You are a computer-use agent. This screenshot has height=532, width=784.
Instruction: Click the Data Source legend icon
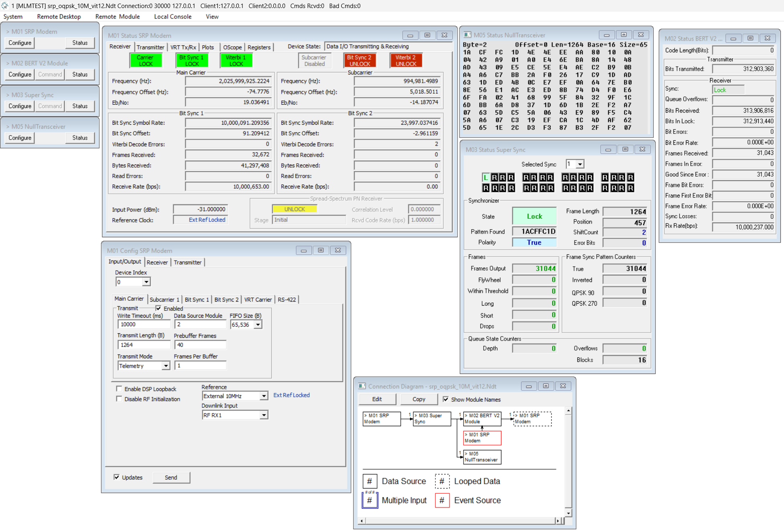tap(369, 481)
